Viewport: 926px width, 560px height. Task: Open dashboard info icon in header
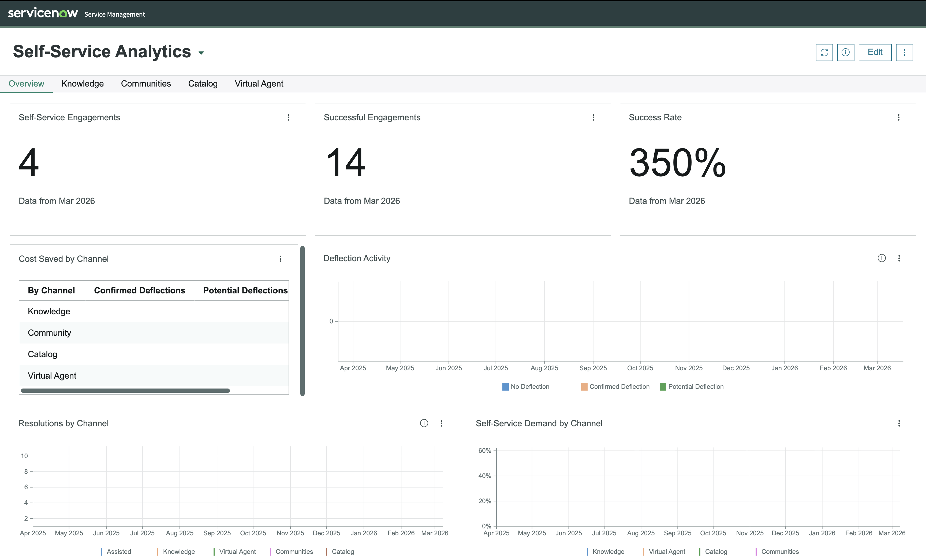[x=846, y=52]
